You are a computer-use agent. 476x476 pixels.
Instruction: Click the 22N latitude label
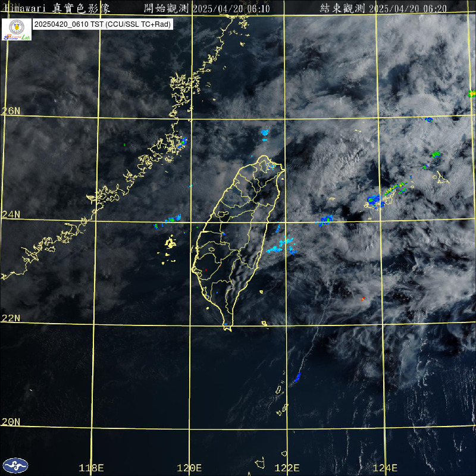11,318
